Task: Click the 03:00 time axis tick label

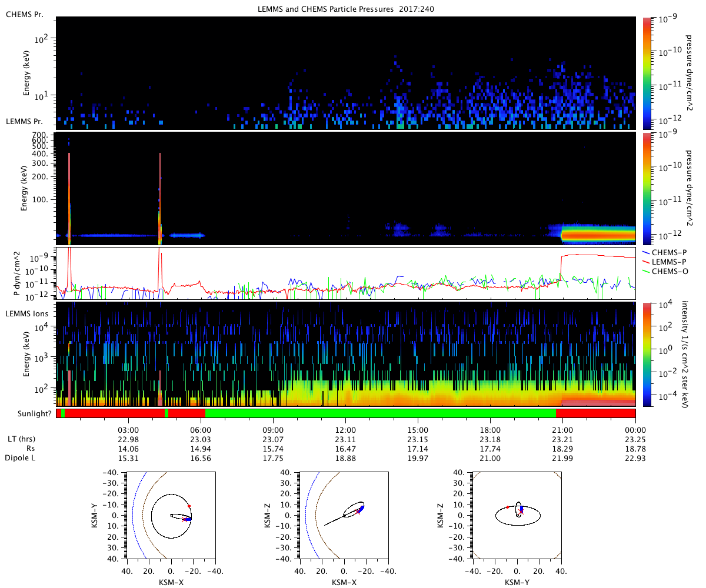Action: coord(128,429)
